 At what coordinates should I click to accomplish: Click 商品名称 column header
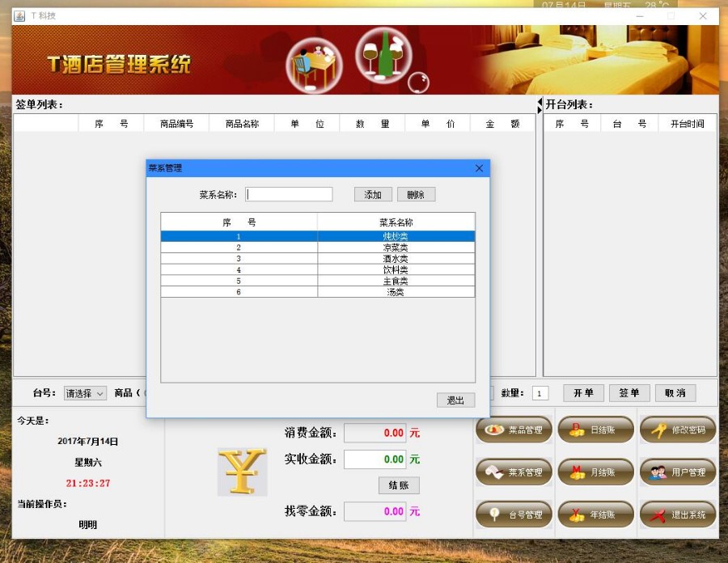tap(242, 124)
